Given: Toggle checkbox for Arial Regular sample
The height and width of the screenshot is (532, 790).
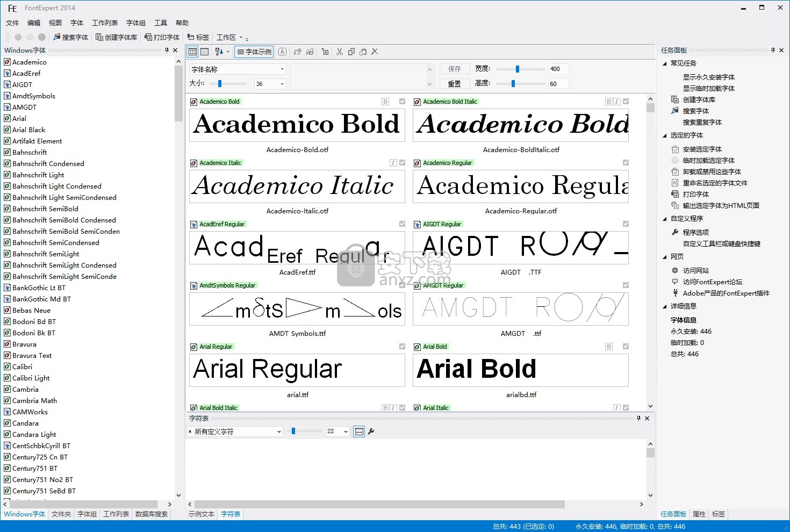Looking at the screenshot, I should pos(402,346).
